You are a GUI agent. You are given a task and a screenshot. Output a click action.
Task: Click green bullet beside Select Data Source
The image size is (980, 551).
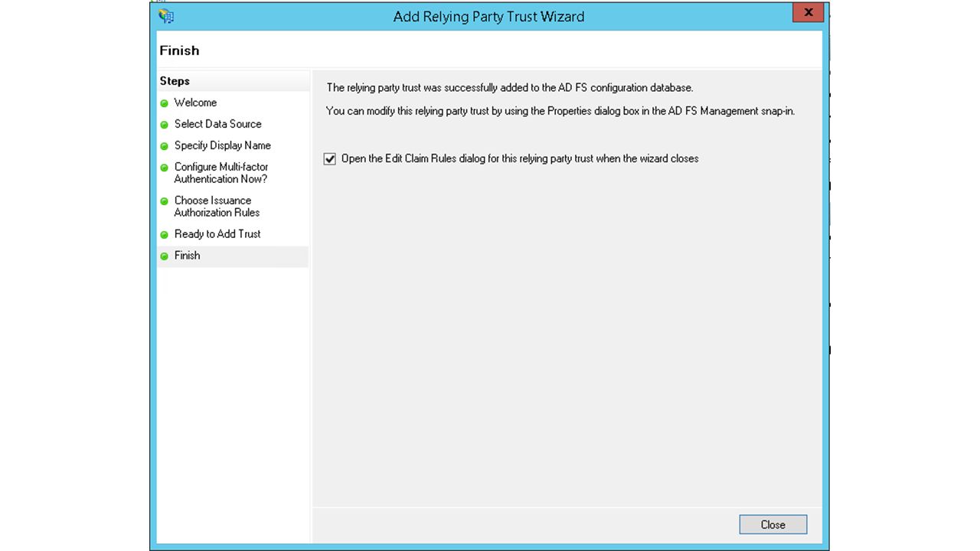(x=164, y=125)
